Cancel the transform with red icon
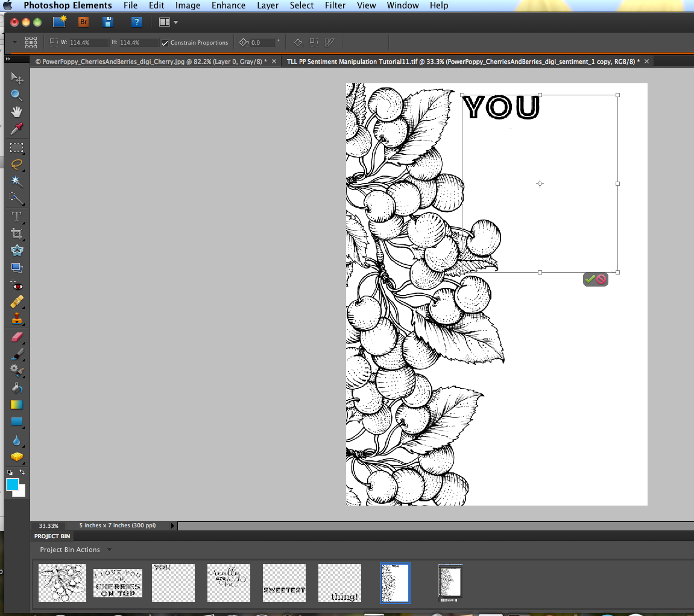 [601, 279]
